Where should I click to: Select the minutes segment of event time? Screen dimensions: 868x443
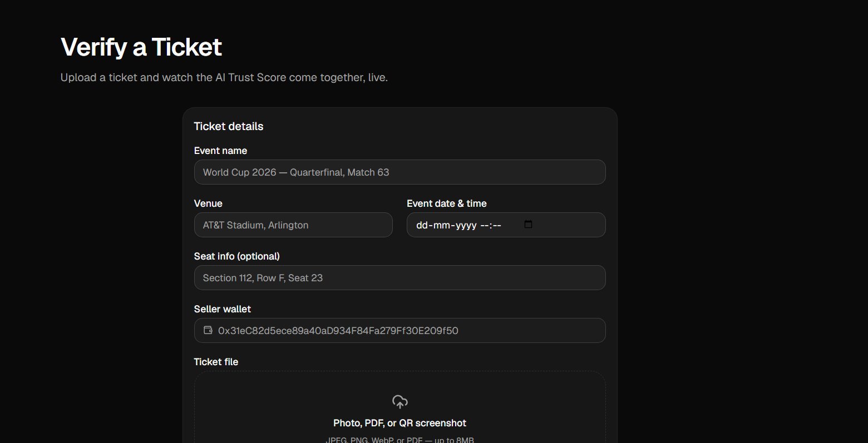tap(496, 225)
